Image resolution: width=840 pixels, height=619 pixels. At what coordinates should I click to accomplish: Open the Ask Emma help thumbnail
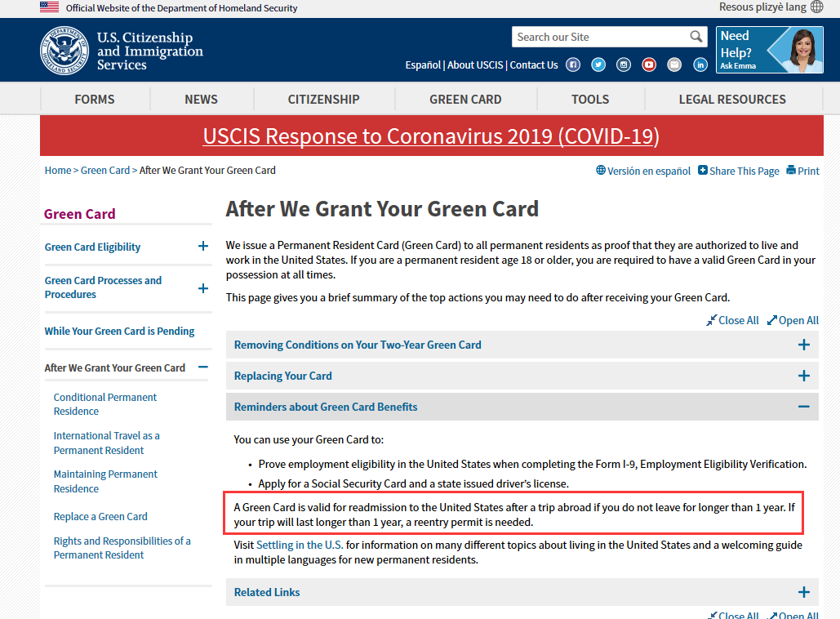pyautogui.click(x=770, y=50)
